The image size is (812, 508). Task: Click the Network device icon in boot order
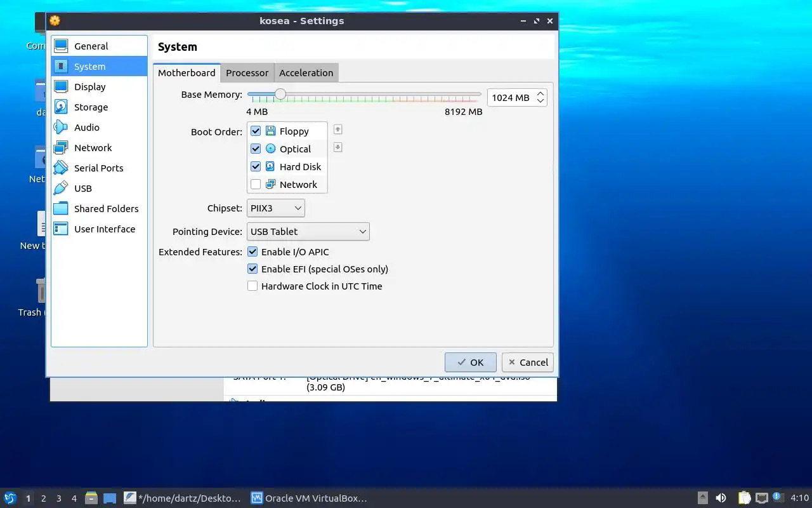[x=271, y=185]
